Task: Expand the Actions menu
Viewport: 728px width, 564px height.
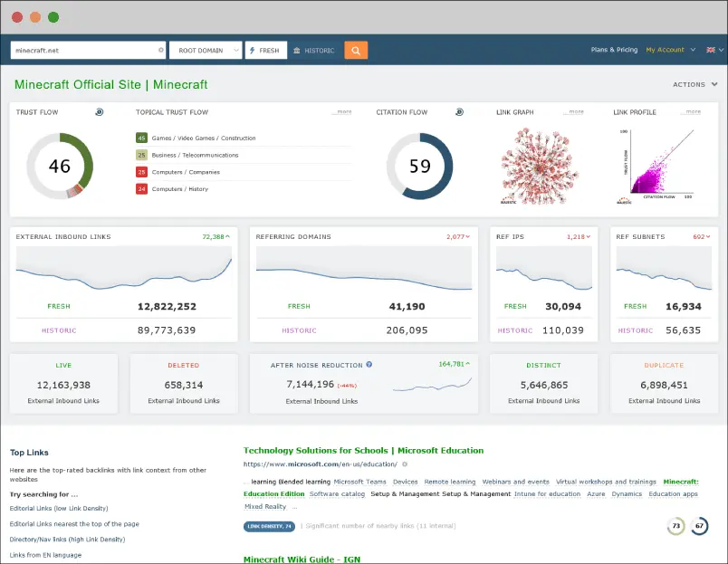Action: click(694, 84)
